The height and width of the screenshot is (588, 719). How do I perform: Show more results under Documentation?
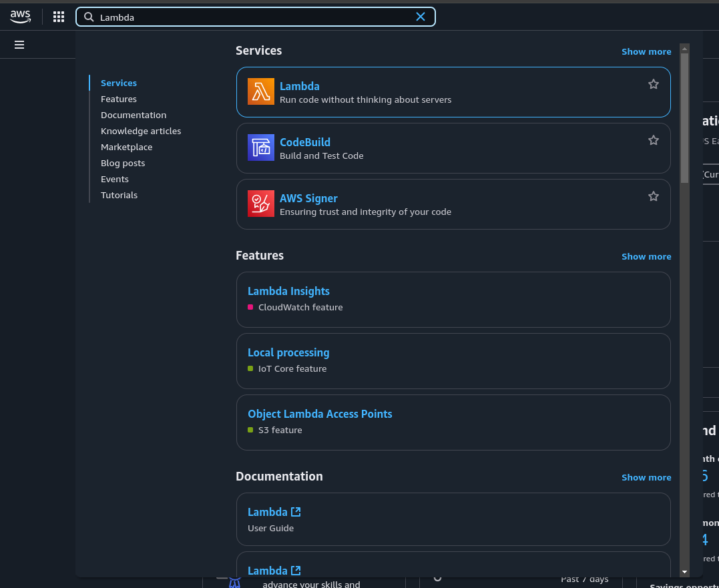point(646,478)
